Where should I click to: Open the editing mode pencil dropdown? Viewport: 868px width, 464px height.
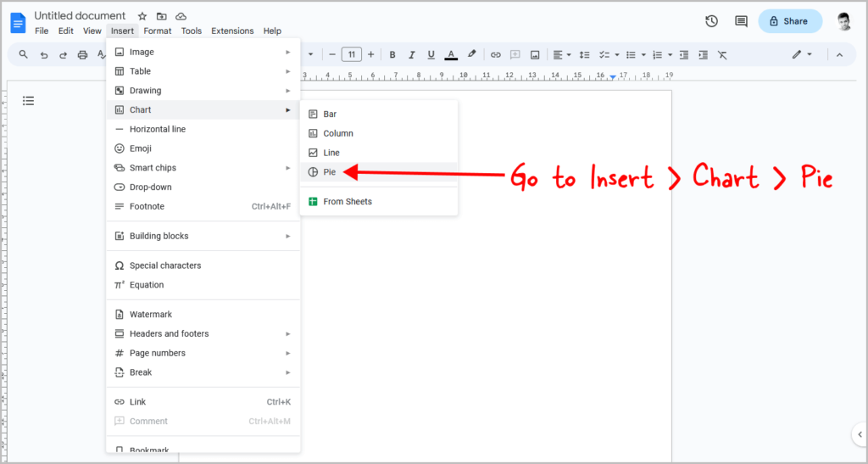(802, 54)
